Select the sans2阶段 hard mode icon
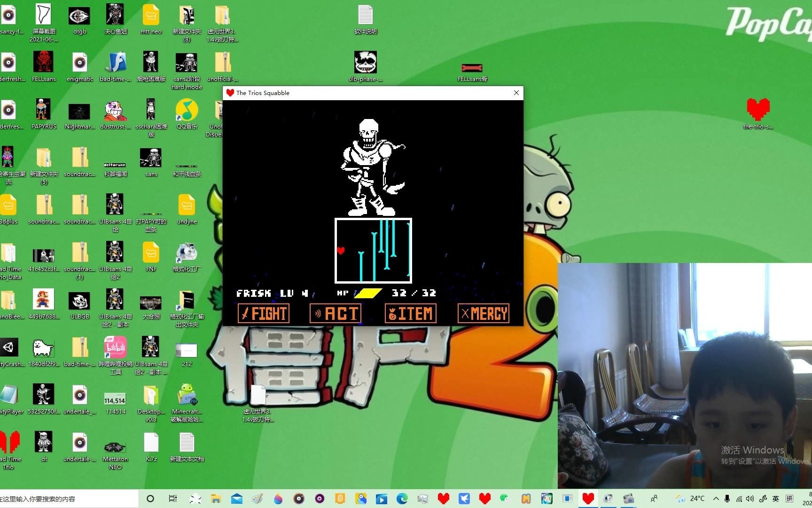This screenshot has width=812, height=508. (187, 71)
